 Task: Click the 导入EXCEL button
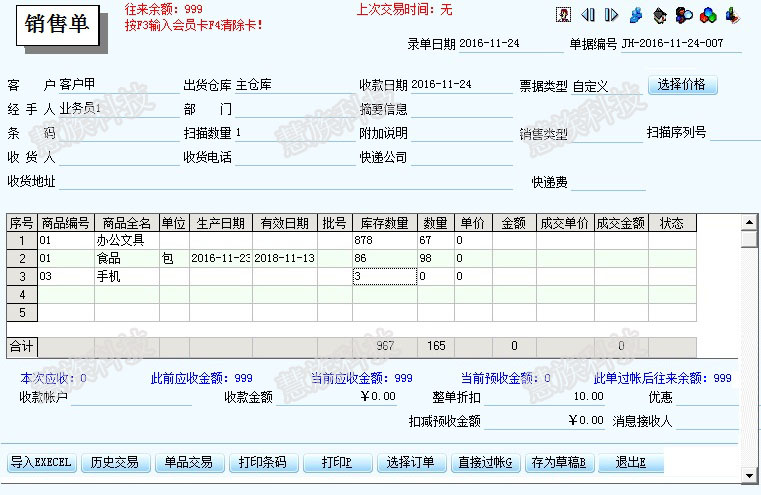click(x=42, y=462)
